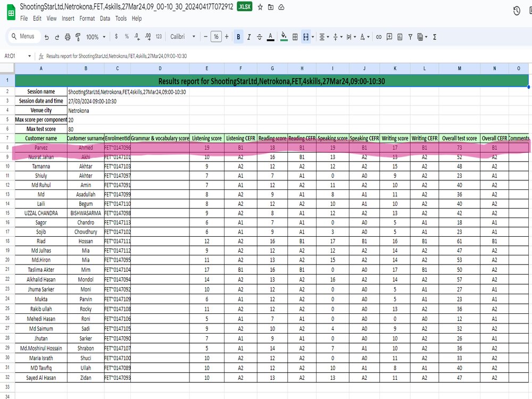
Task: Move document to a folder icon
Action: [271, 7]
